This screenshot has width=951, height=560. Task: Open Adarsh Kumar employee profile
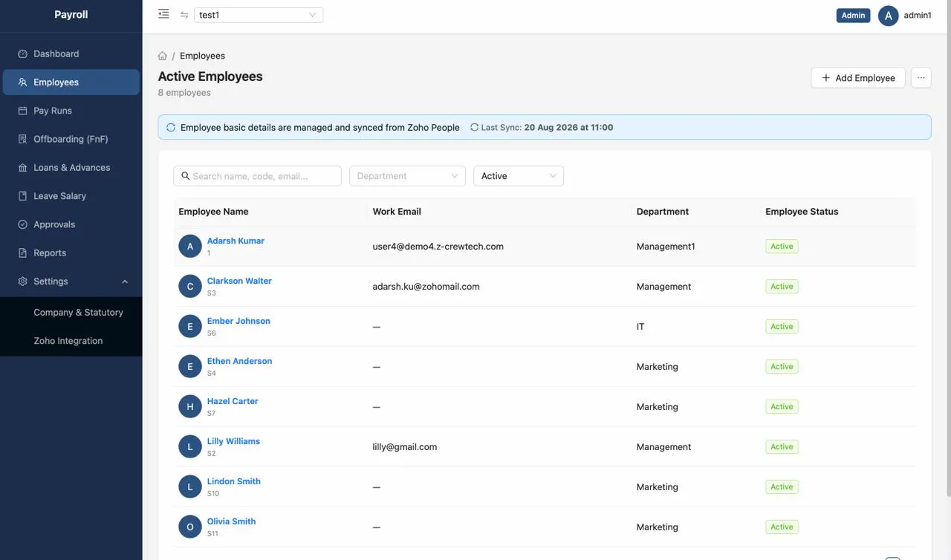(236, 241)
